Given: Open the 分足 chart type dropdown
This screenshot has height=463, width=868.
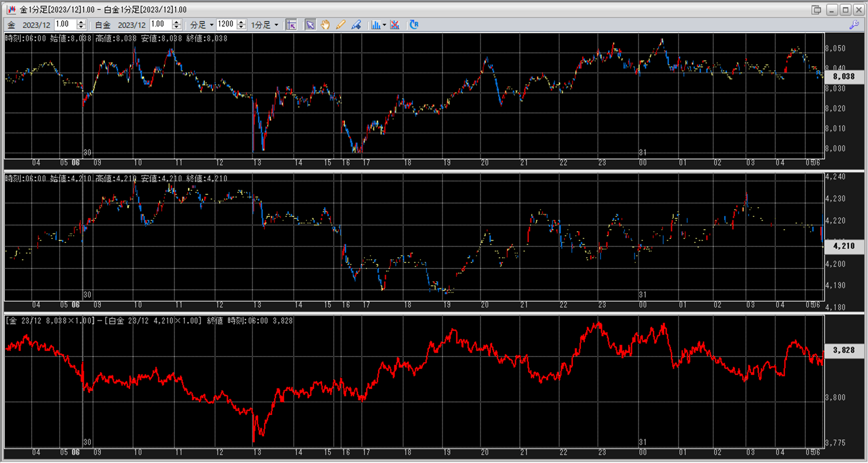Looking at the screenshot, I should 202,25.
